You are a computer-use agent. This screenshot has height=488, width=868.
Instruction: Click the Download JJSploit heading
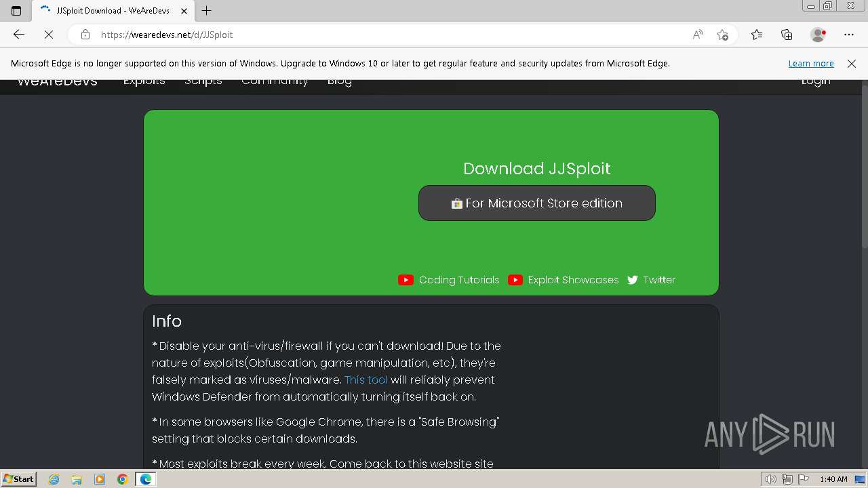point(537,169)
